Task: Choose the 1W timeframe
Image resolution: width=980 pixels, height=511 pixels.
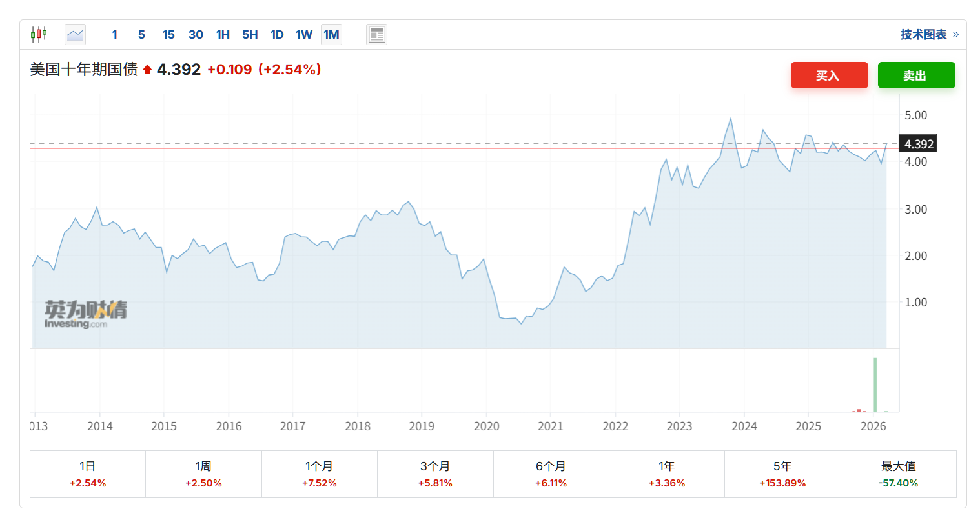Action: pos(304,35)
